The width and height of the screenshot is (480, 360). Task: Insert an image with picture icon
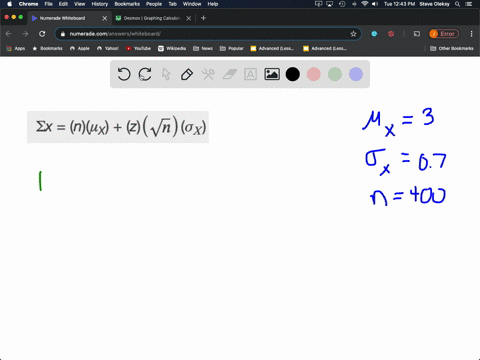[272, 74]
